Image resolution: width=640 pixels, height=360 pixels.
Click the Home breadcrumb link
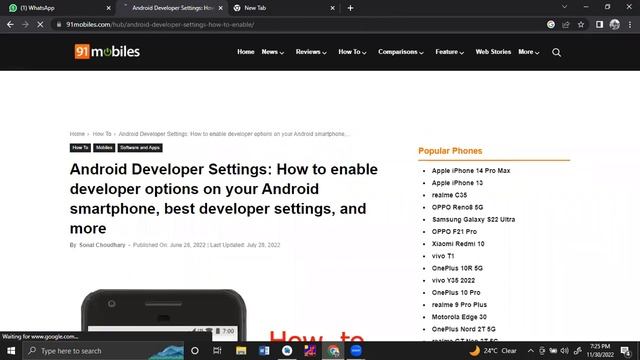pos(77,134)
